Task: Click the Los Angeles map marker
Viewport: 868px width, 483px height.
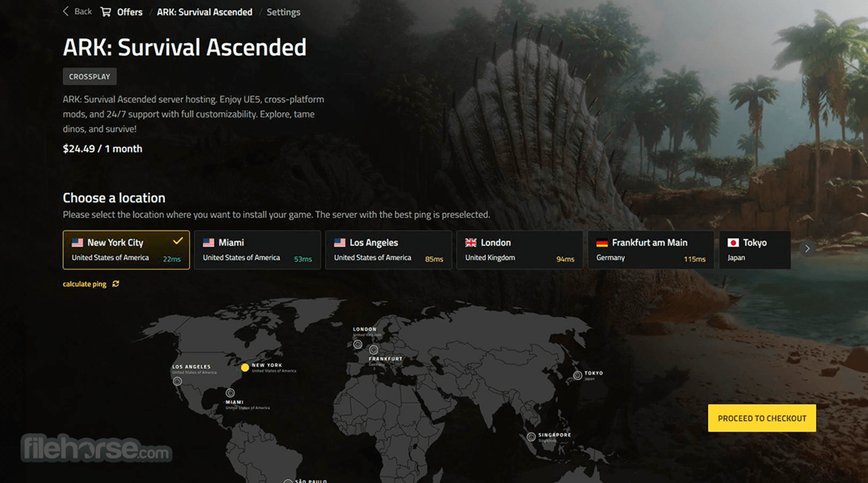Action: 178,381
